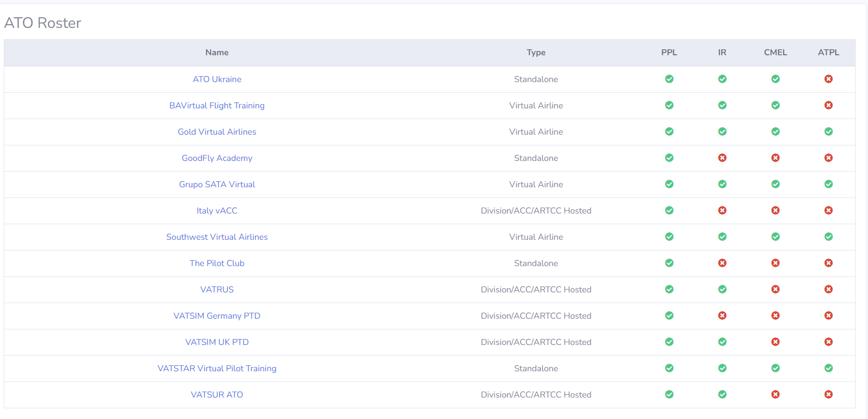868x419 pixels.
Task: Click Italy vACC ATPL cross icon
Action: click(829, 210)
